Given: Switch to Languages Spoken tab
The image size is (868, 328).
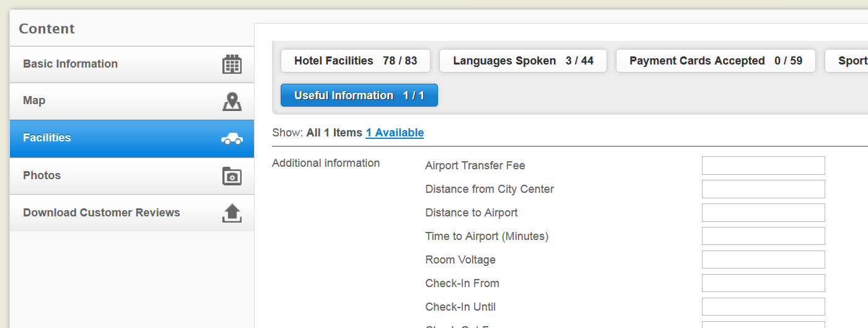Looking at the screenshot, I should [x=523, y=61].
